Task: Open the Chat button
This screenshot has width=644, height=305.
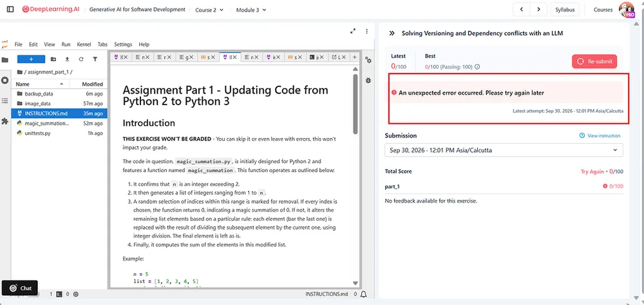Action: click(20, 288)
